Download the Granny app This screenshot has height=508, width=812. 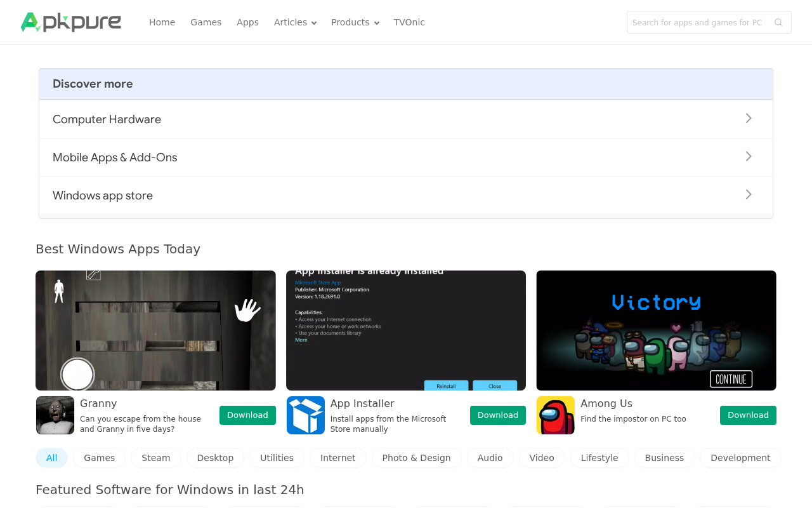pyautogui.click(x=247, y=415)
